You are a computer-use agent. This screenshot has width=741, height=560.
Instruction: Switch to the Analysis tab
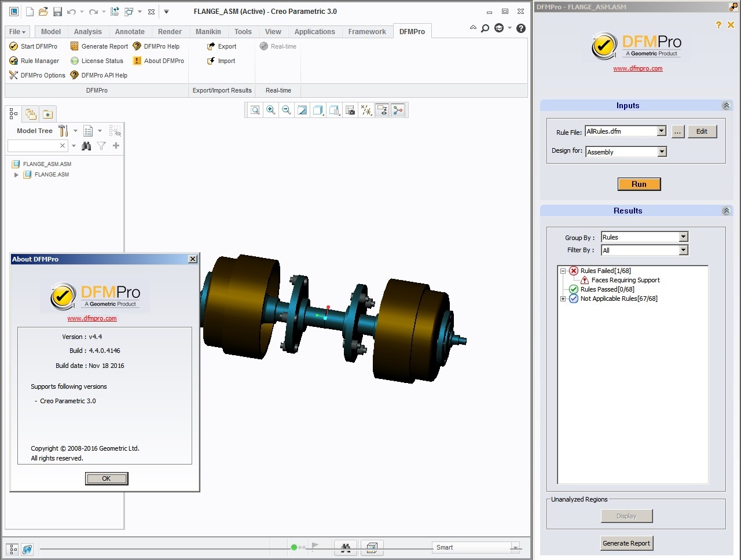coord(87,32)
